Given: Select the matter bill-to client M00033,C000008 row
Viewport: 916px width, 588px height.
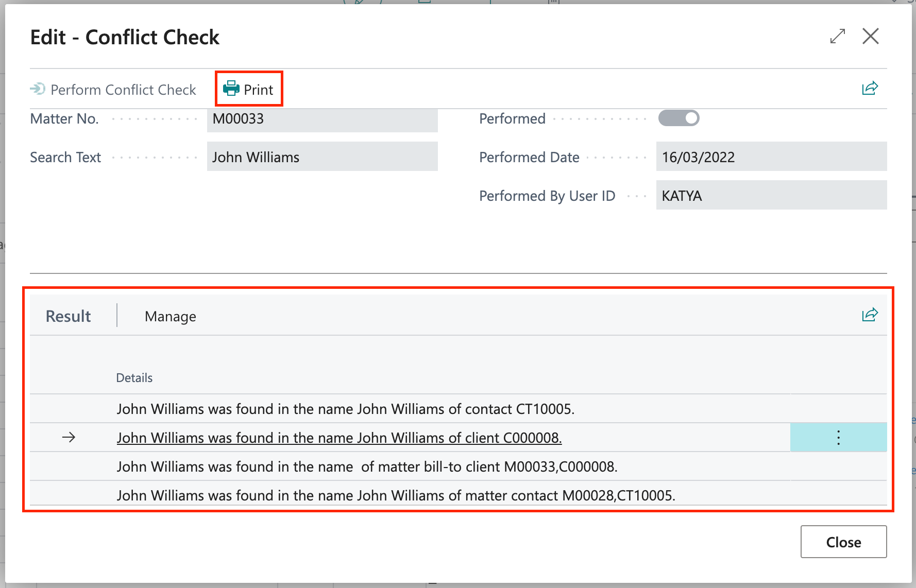Looking at the screenshot, I should point(459,466).
